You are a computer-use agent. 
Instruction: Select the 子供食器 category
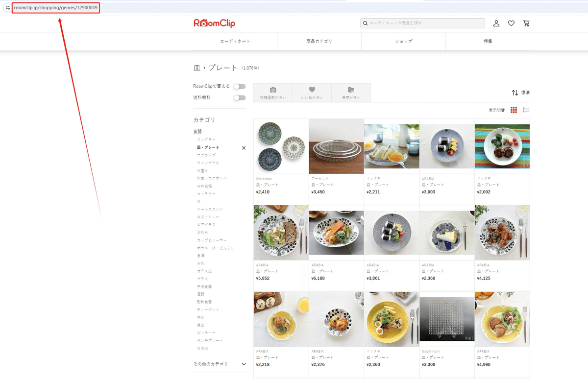pos(204,286)
